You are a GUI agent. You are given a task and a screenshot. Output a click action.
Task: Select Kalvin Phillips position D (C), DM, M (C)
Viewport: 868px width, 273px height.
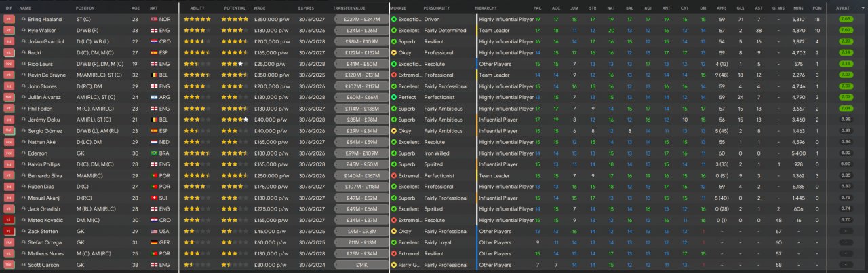coord(96,164)
